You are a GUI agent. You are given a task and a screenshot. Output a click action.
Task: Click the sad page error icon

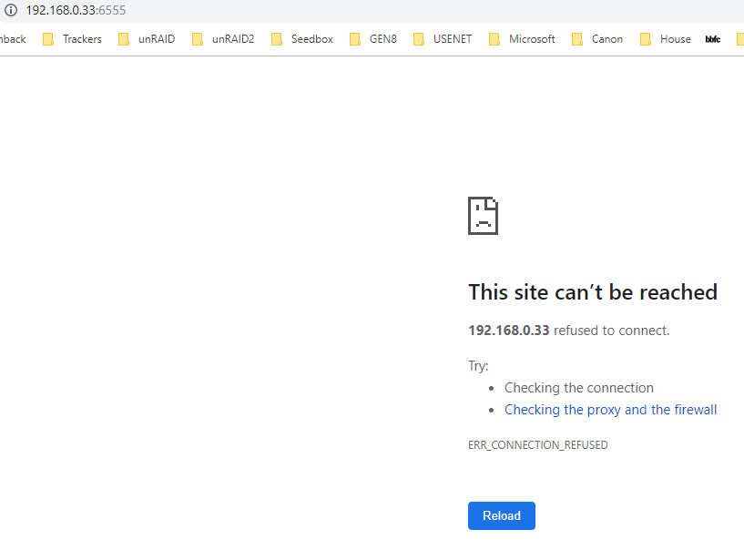coord(483,216)
